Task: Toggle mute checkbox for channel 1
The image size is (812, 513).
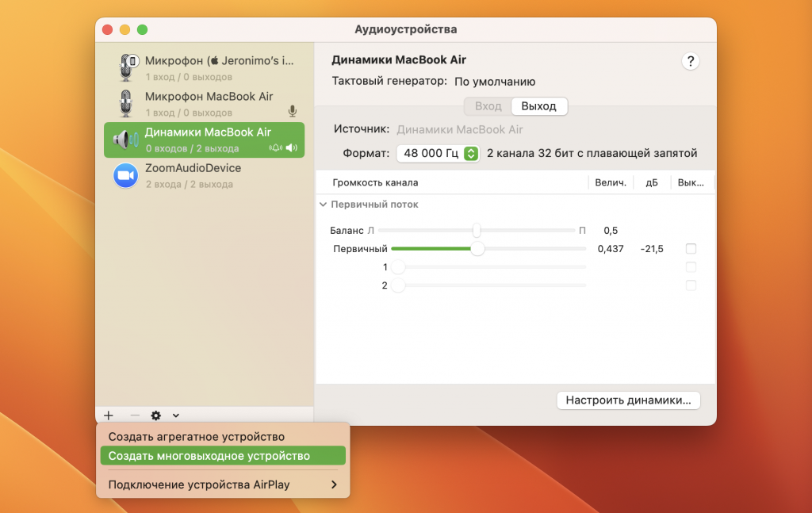Action: 691,267
